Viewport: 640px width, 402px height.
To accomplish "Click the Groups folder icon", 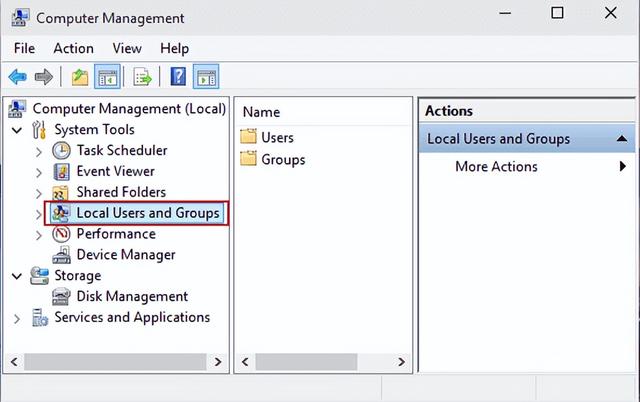I will click(x=248, y=158).
